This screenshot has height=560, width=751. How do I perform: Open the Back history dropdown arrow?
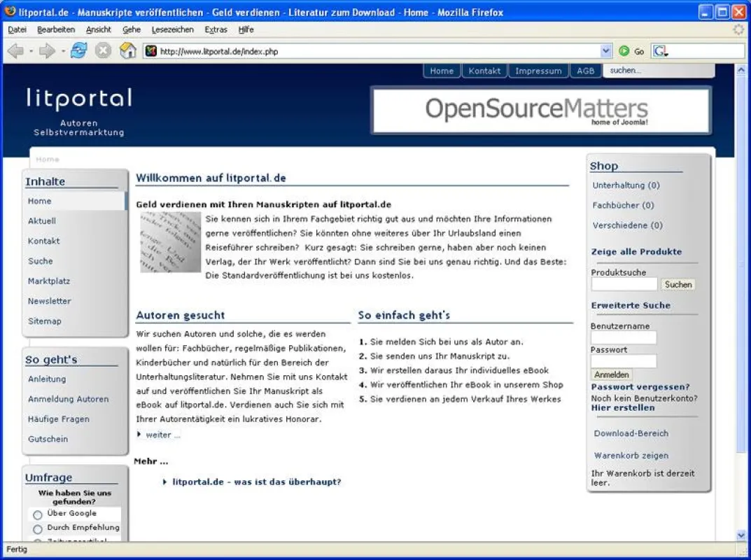(x=31, y=51)
